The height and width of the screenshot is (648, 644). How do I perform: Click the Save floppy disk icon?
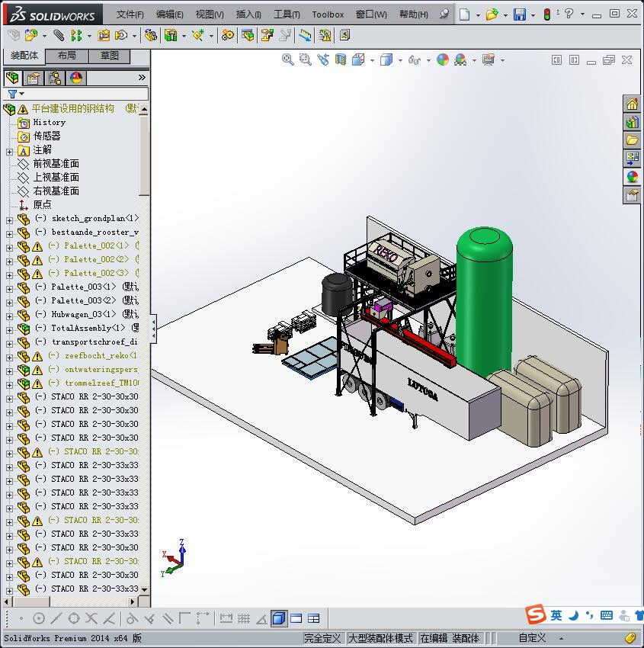pyautogui.click(x=520, y=14)
